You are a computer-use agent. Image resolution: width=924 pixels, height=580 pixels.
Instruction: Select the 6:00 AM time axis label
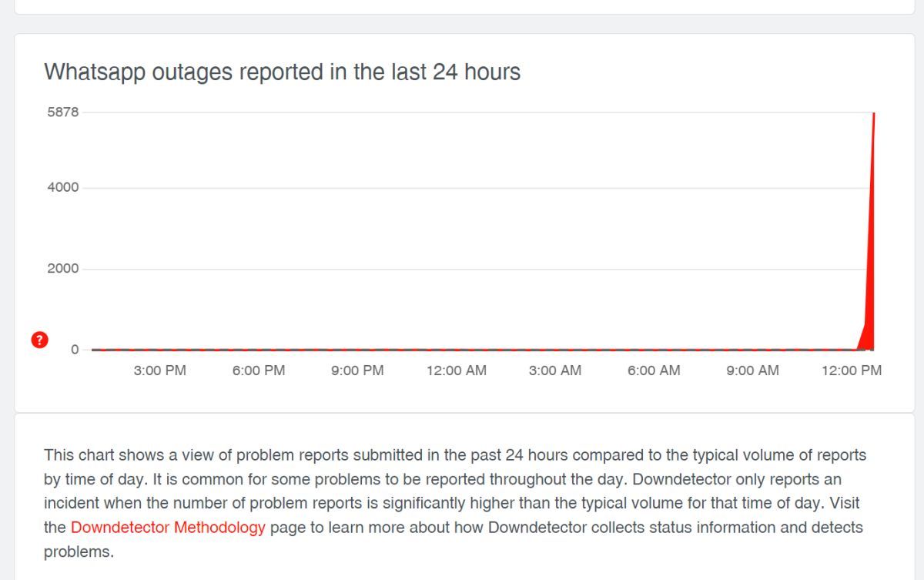[x=654, y=370]
